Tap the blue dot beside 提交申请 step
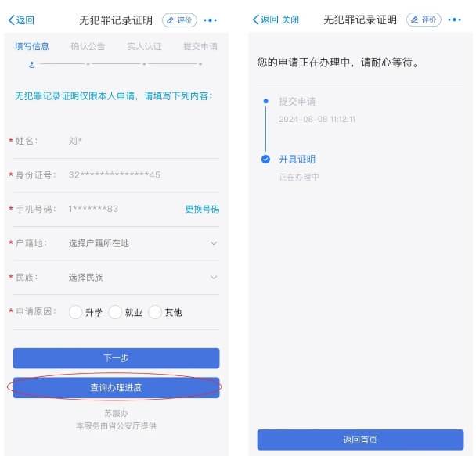The height and width of the screenshot is (456, 476). tap(266, 101)
